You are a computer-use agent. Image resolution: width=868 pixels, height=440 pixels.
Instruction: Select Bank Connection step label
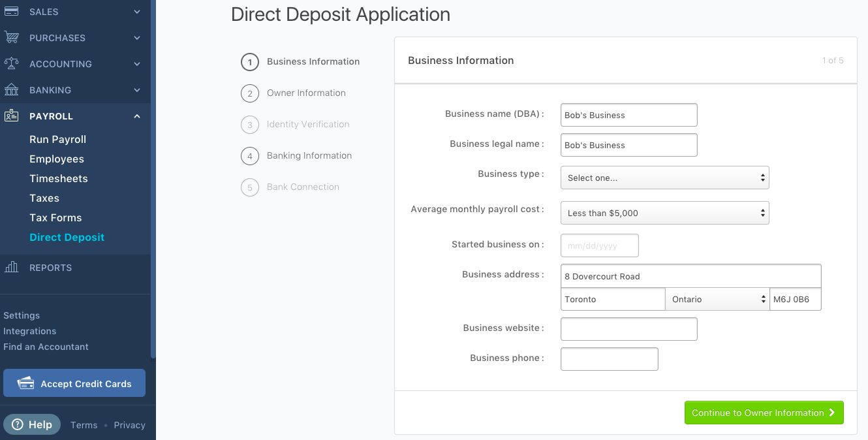[303, 187]
